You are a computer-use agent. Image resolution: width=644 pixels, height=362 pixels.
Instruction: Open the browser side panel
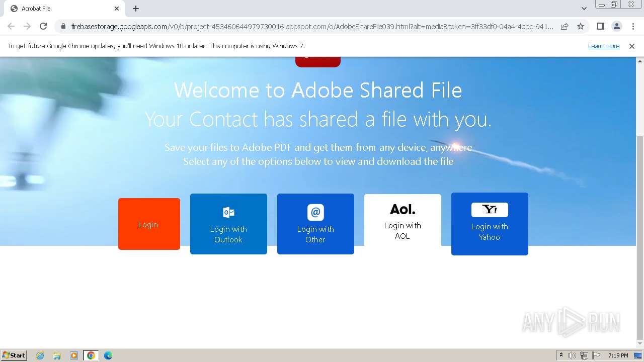pos(600,26)
